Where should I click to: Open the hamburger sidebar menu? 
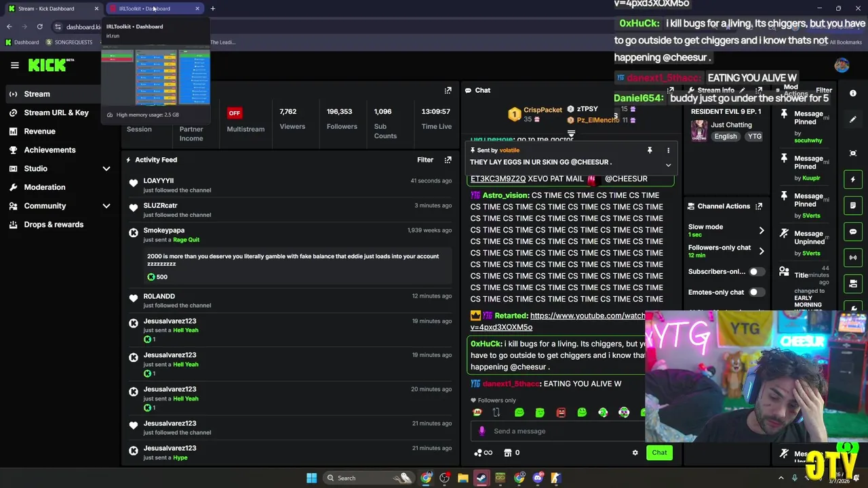point(14,65)
